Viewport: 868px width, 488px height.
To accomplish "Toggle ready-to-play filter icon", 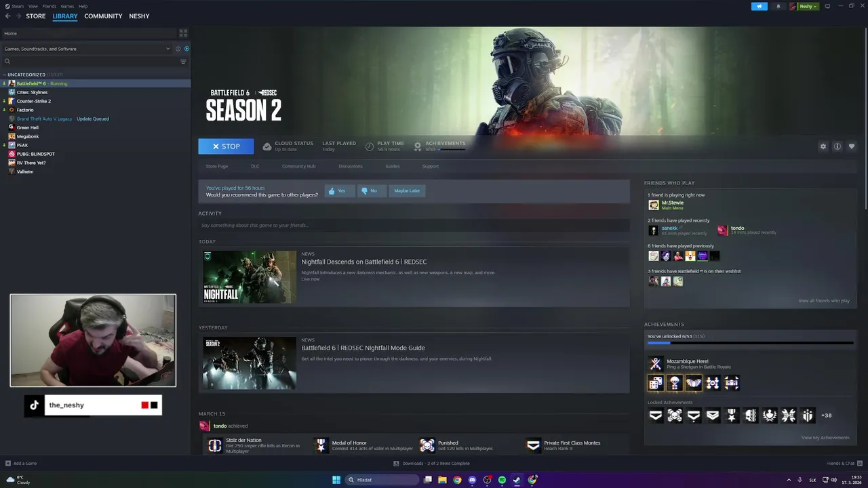I will click(186, 49).
